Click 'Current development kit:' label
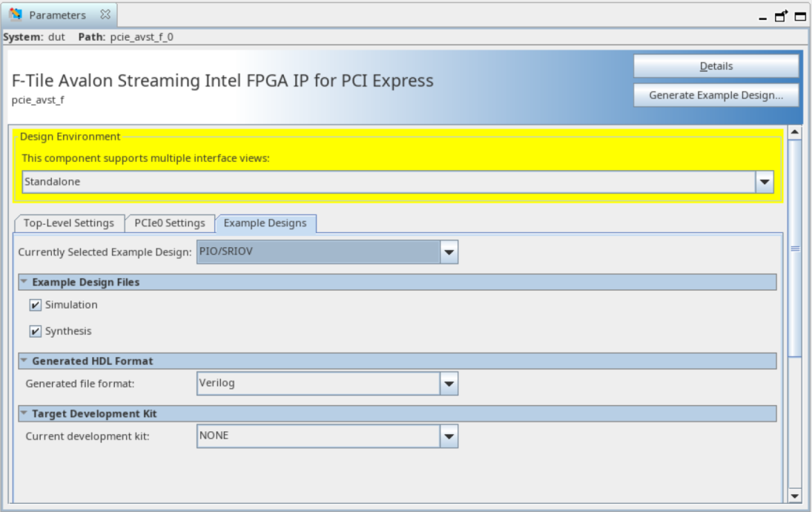This screenshot has width=812, height=512. click(x=88, y=436)
